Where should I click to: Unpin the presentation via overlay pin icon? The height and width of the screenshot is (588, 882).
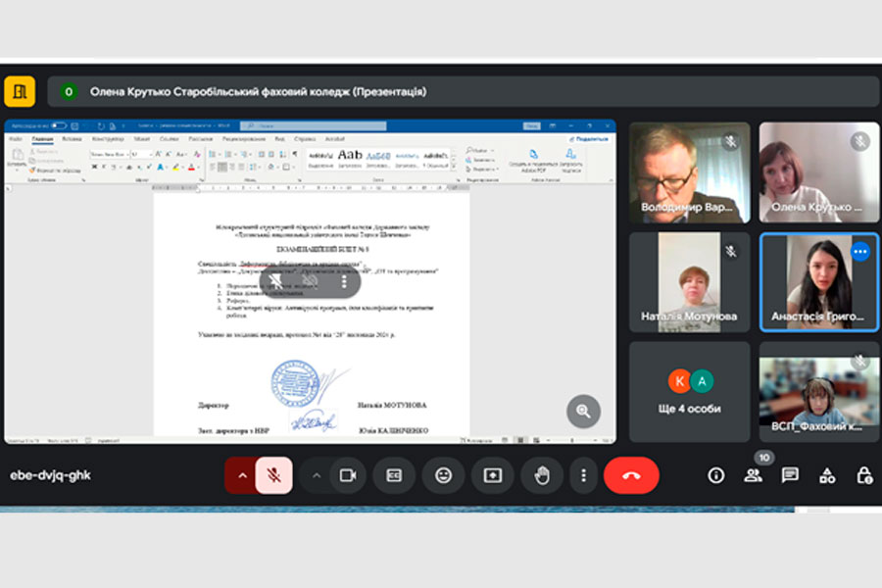coord(275,281)
